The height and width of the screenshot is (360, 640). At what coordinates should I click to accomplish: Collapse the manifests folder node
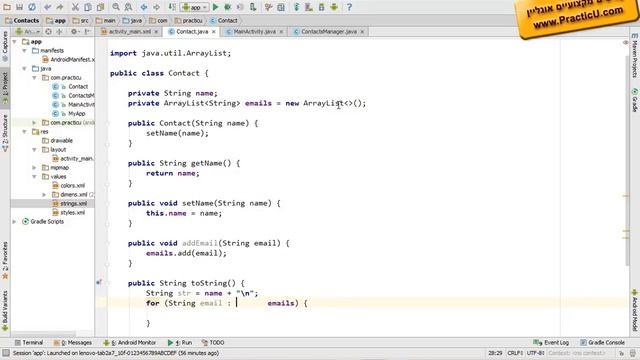24,51
